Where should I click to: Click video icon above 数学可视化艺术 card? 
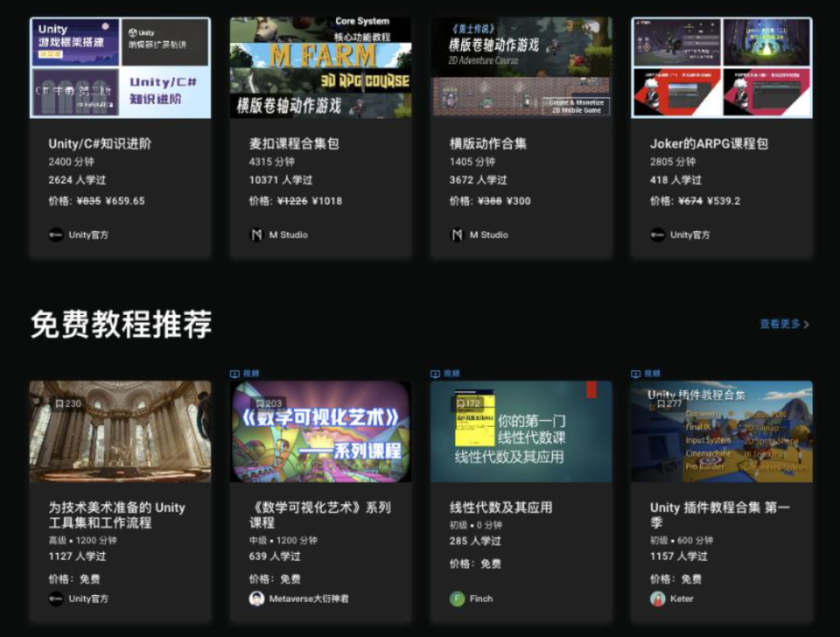(234, 374)
